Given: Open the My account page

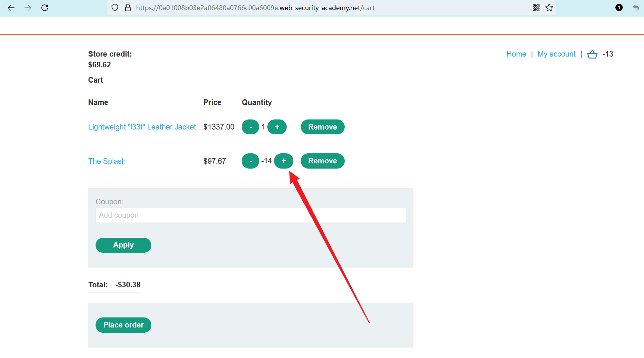Looking at the screenshot, I should [557, 54].
